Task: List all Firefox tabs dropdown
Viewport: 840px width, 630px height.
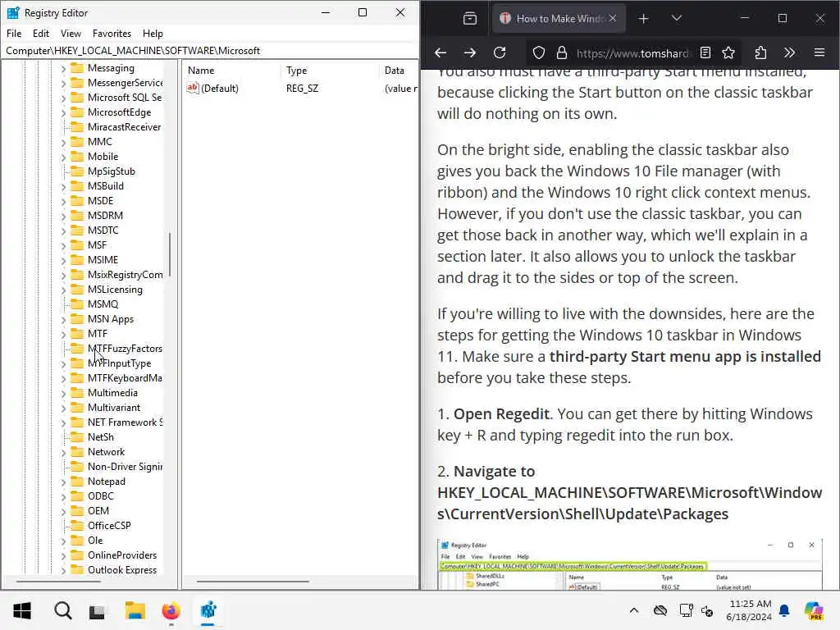Action: [677, 18]
